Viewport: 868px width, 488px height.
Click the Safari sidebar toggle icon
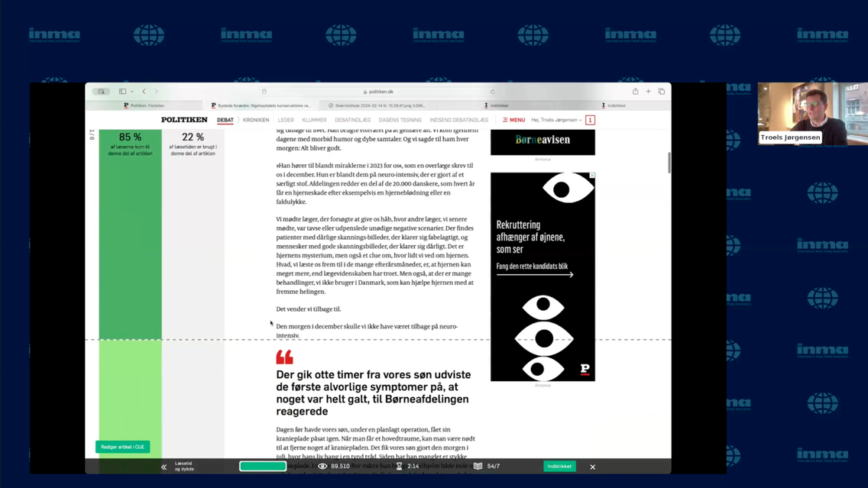[122, 92]
